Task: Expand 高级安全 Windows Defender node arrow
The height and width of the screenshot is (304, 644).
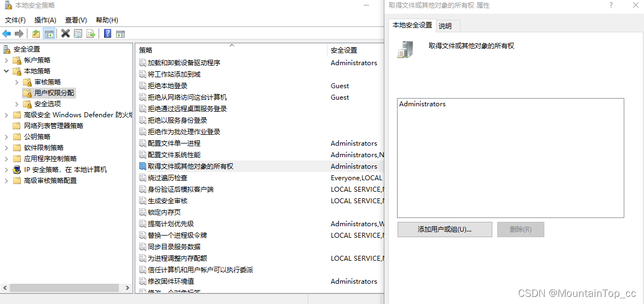Action: coord(6,114)
